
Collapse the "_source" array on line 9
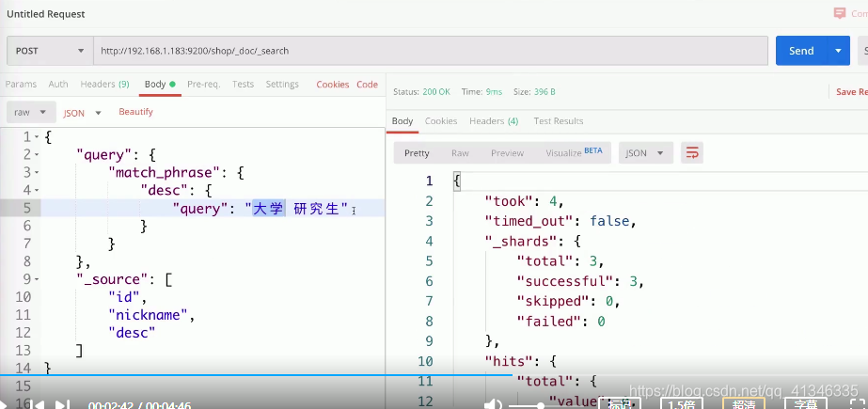tap(37, 280)
